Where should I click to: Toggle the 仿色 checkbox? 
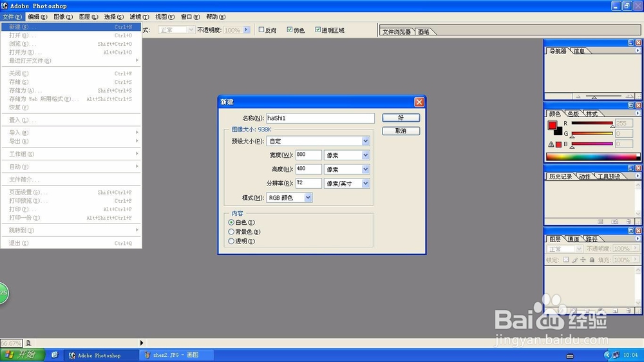(x=290, y=30)
